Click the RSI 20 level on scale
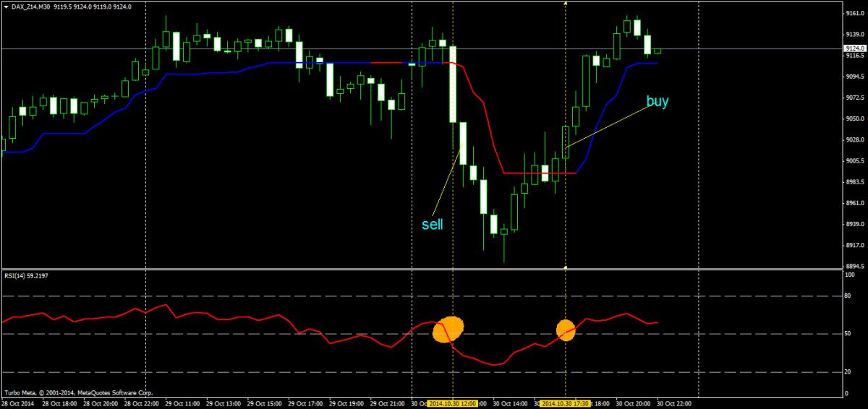The width and height of the screenshot is (868, 409). tap(849, 372)
